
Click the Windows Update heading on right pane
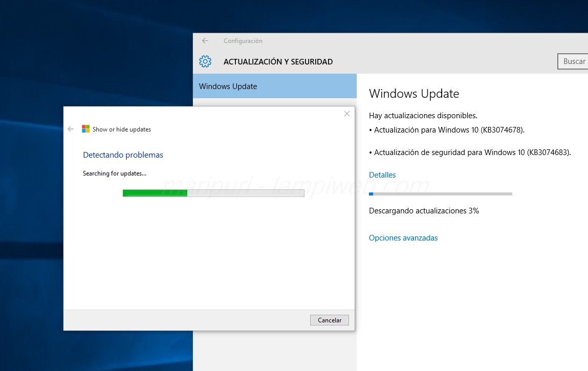[x=414, y=94]
